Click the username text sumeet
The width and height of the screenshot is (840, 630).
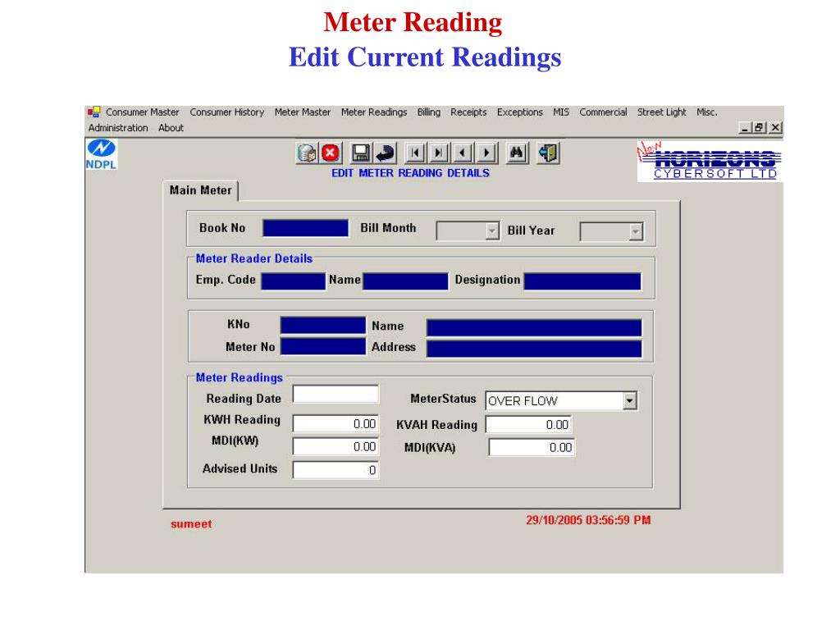(x=191, y=524)
